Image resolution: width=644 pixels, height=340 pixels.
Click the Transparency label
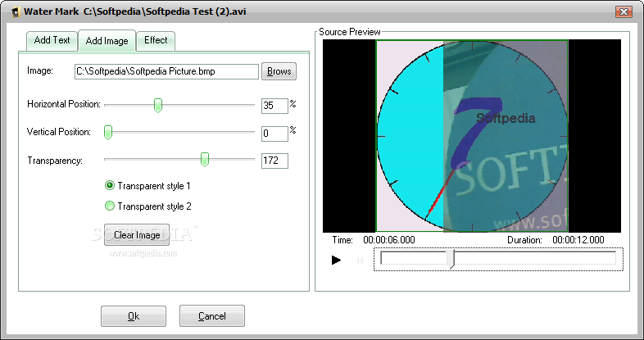55,161
